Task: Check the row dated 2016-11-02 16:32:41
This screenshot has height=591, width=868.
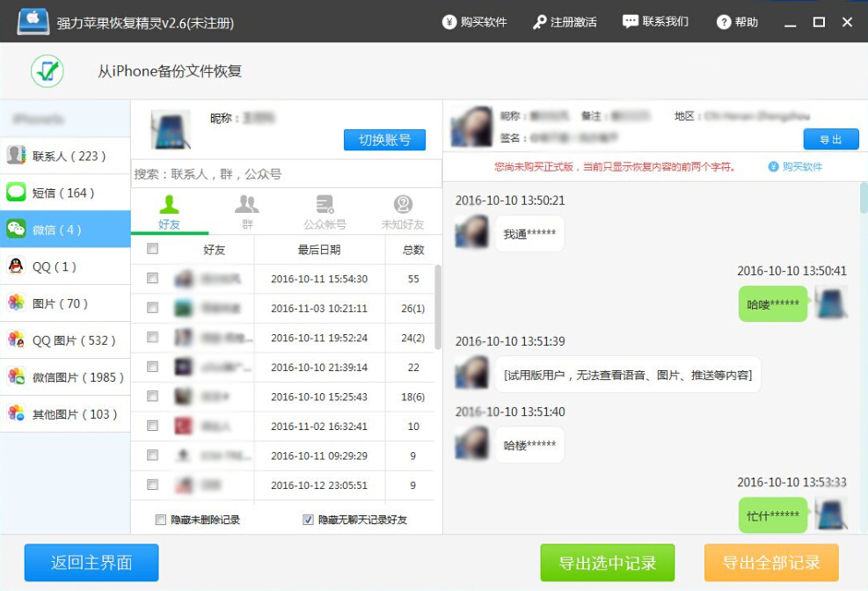Action: click(x=152, y=426)
